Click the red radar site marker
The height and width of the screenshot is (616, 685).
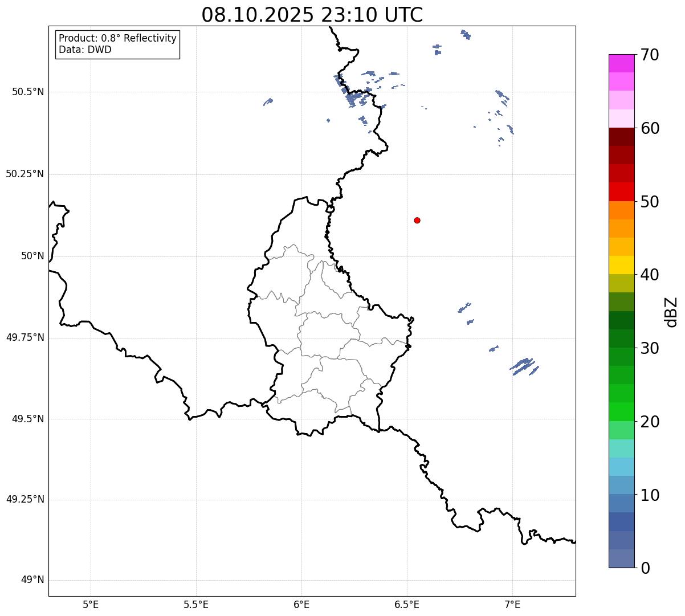click(x=417, y=220)
